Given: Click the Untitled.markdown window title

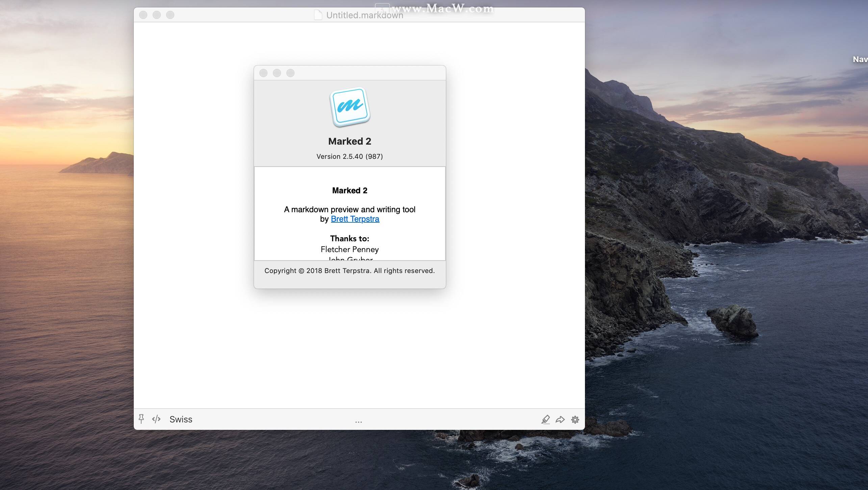Looking at the screenshot, I should coord(365,15).
